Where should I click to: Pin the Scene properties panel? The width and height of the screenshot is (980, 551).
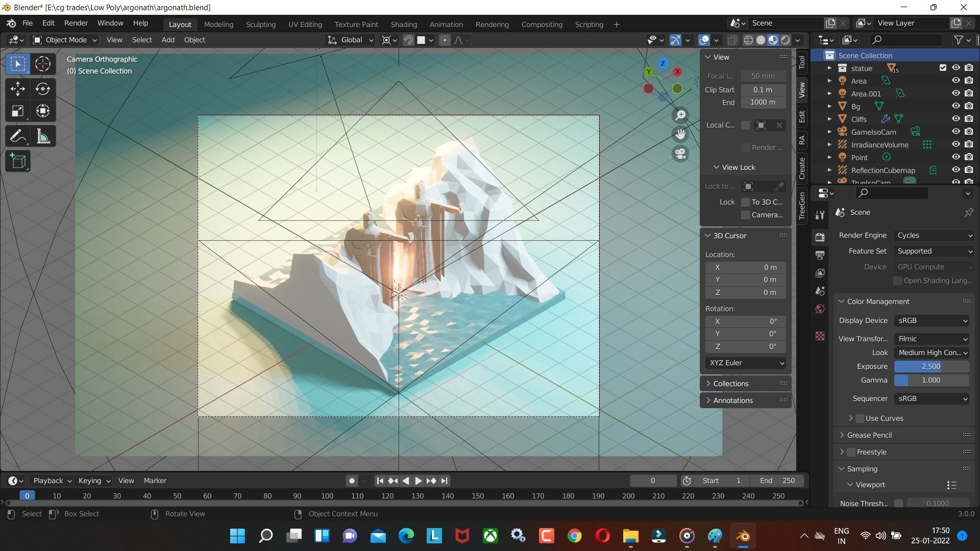[968, 212]
